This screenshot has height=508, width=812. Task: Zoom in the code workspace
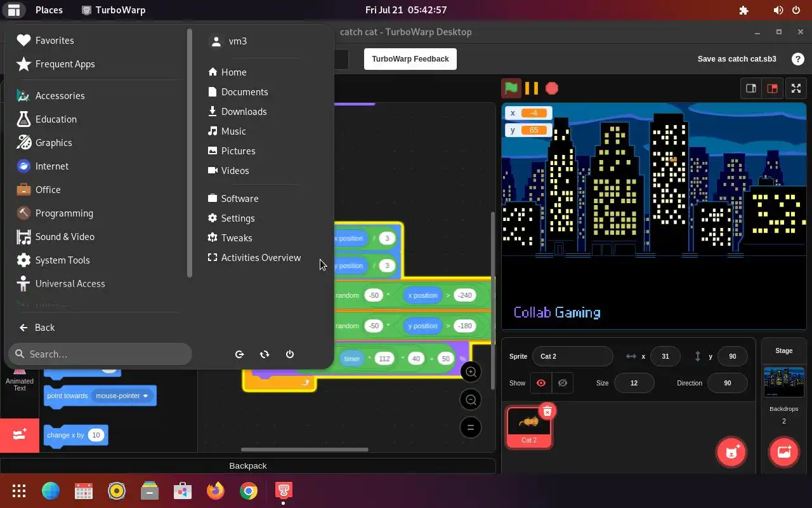pyautogui.click(x=471, y=372)
